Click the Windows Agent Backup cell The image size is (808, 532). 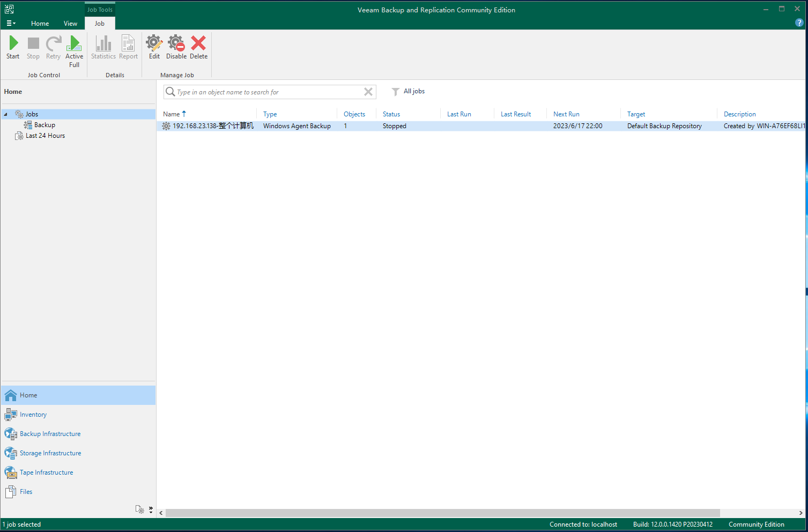pyautogui.click(x=297, y=126)
